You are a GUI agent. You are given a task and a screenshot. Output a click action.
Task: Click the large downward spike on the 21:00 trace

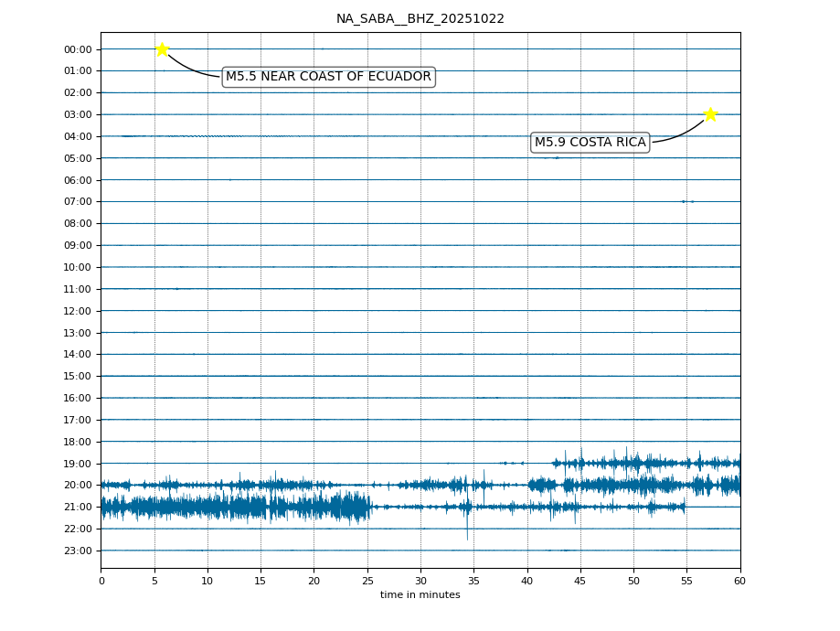[x=467, y=530]
